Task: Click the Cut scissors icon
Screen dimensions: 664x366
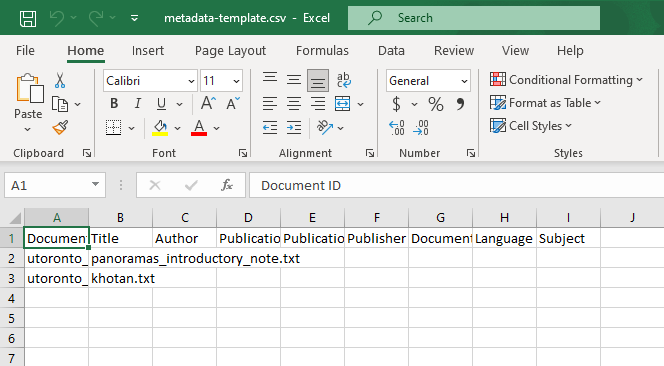Action: tap(60, 80)
